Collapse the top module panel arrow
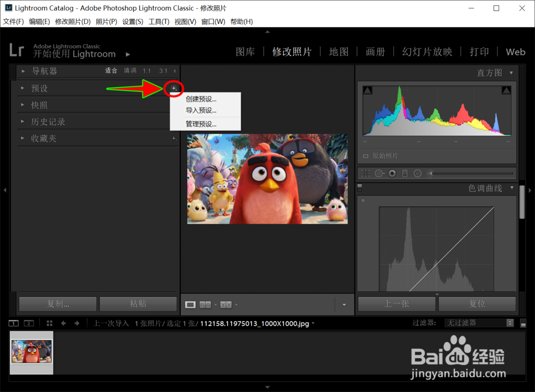Viewport: 535px width, 392px height. click(x=267, y=32)
